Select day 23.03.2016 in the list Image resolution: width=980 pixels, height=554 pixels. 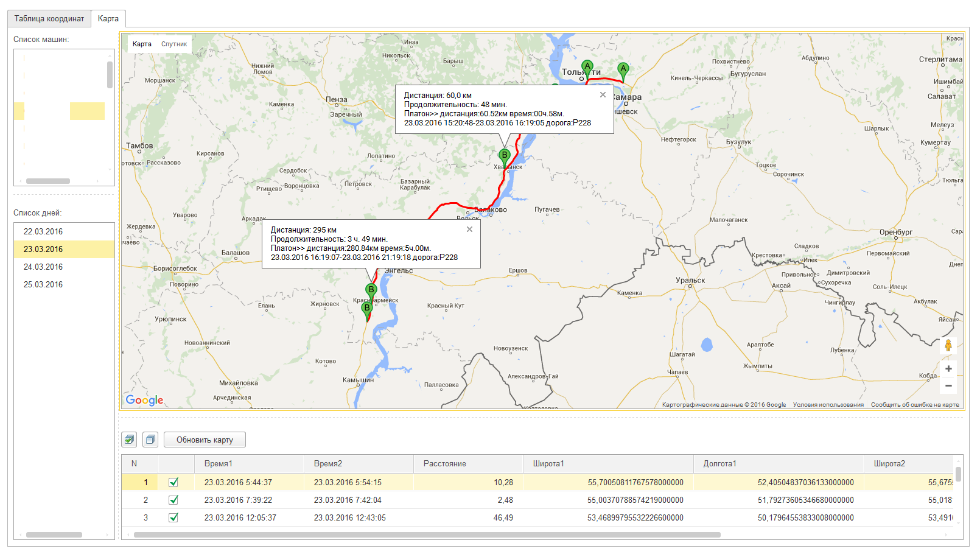click(x=64, y=249)
